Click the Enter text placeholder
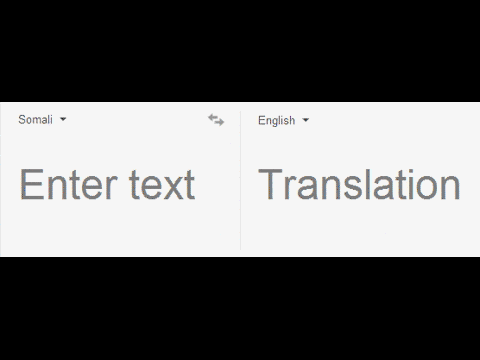The image size is (480, 360). 107,184
